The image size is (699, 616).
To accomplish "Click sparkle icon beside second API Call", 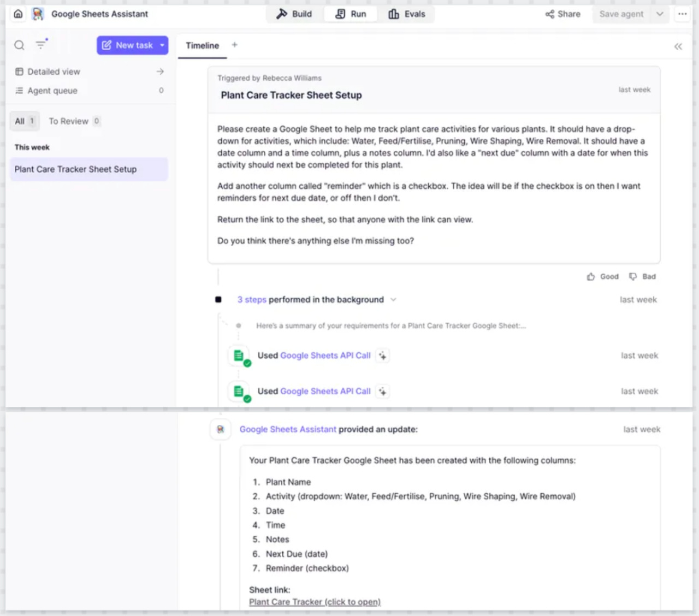I will (383, 392).
